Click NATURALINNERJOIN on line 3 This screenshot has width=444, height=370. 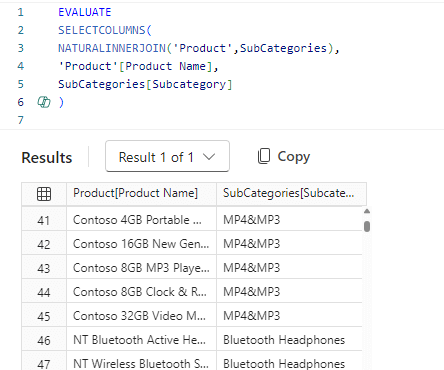[x=112, y=48]
